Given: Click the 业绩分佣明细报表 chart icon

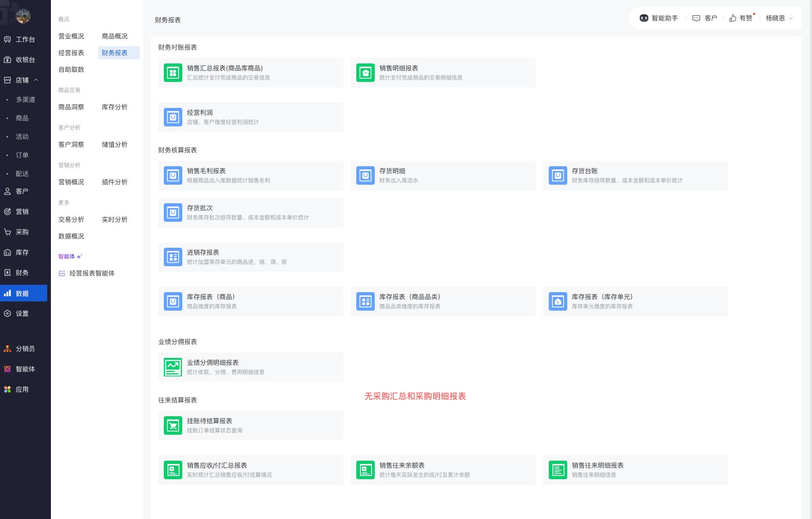Looking at the screenshot, I should coord(173,367).
